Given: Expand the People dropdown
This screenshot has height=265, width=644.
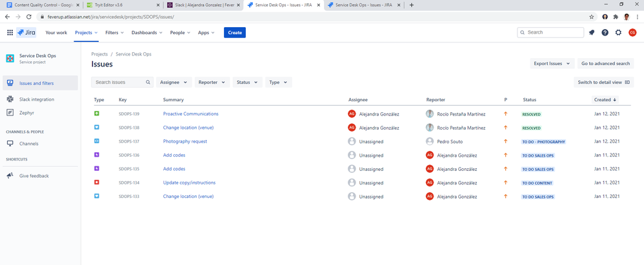Looking at the screenshot, I should coord(181,32).
